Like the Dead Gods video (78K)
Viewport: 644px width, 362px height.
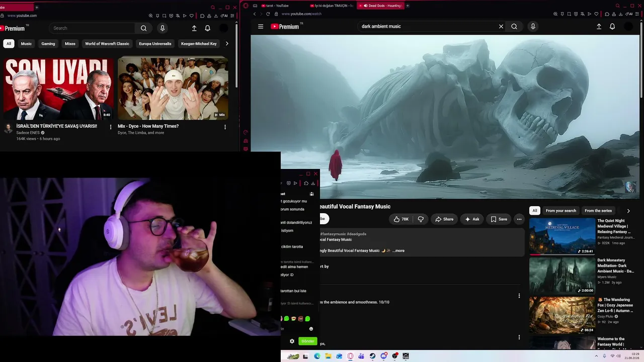click(x=401, y=219)
